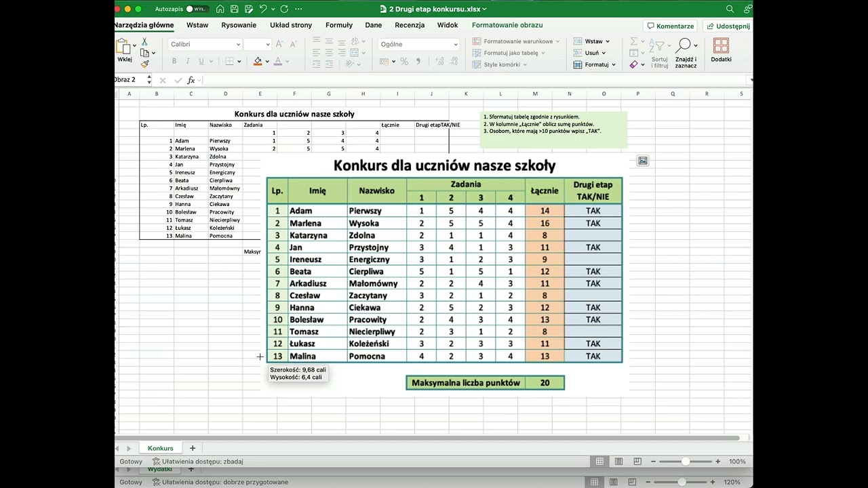Click the Save As icon with pencil
The width and height of the screenshot is (868, 488).
click(248, 9)
